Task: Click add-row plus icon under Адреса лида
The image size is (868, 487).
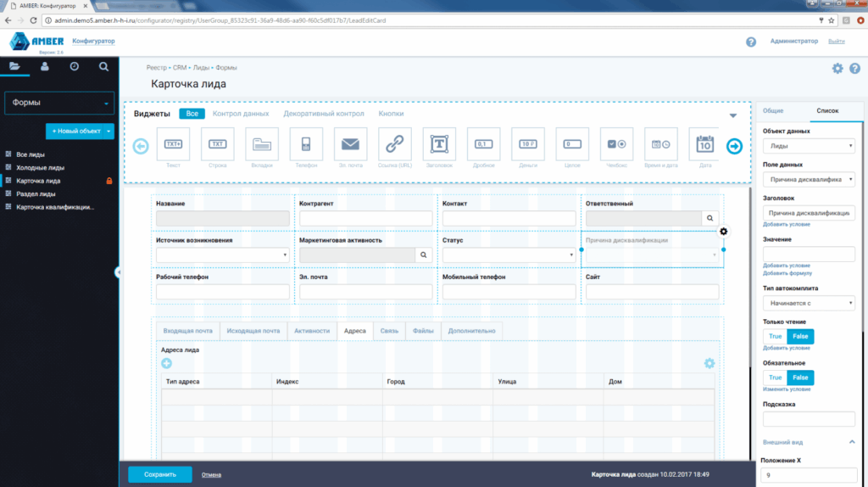Action: pyautogui.click(x=167, y=363)
